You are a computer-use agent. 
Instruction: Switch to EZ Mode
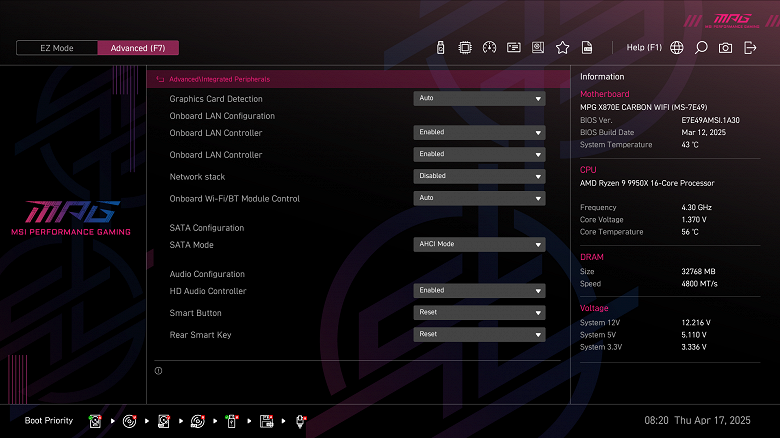click(x=57, y=48)
